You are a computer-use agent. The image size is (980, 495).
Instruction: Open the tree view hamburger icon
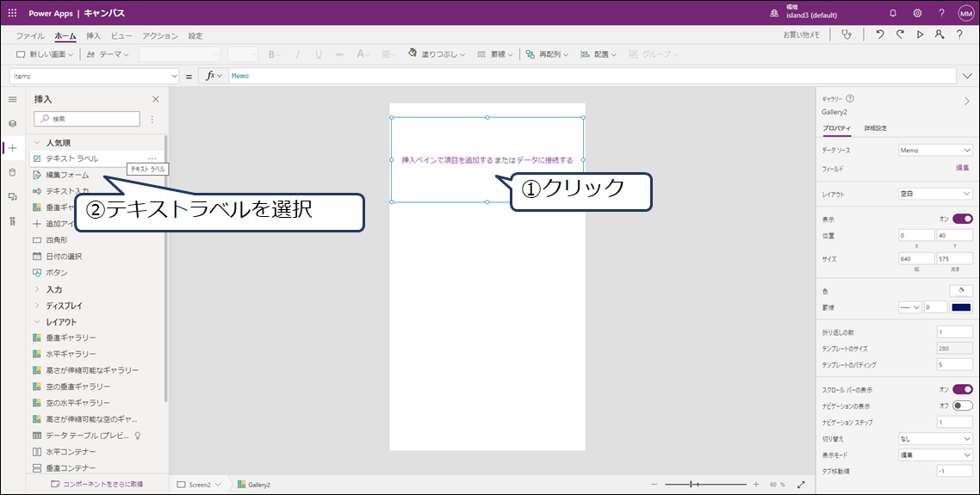tap(13, 99)
